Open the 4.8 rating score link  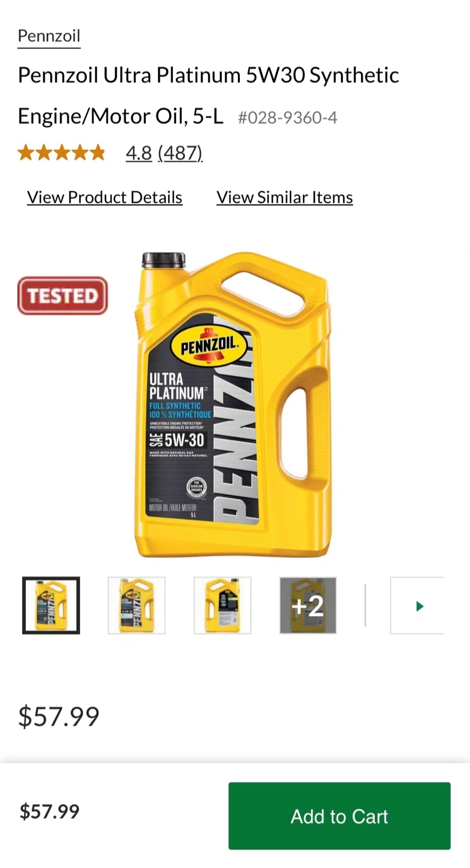(x=139, y=153)
